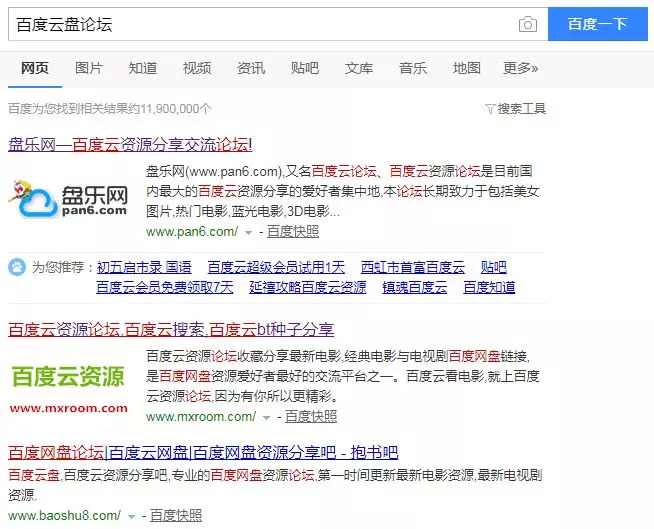Open the 盘乐网 pan6.com logo thumbnail
This screenshot has width=654, height=529.
pos(68,199)
